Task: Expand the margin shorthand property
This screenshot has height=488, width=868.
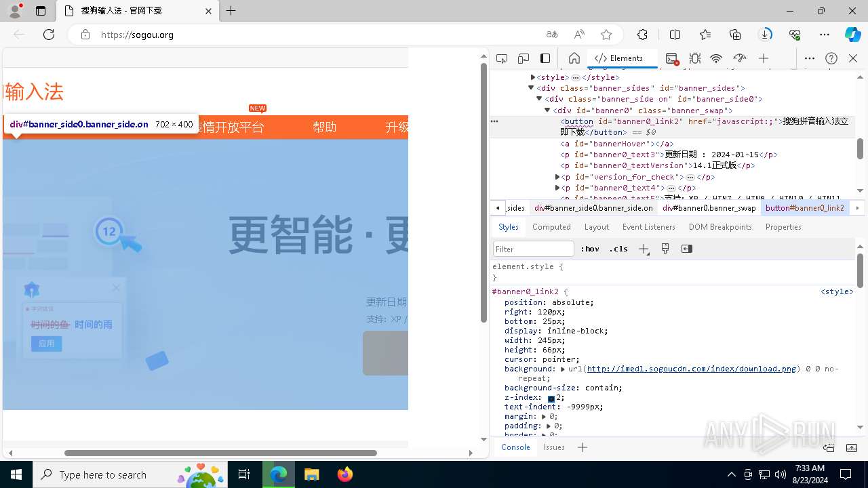Action: pyautogui.click(x=544, y=417)
